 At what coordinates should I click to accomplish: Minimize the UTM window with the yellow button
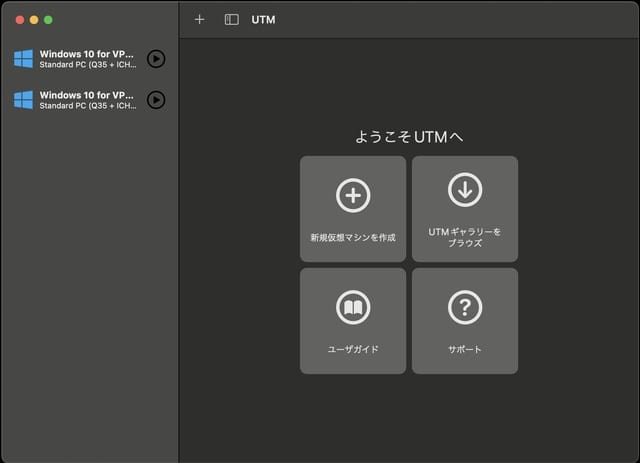click(x=33, y=20)
